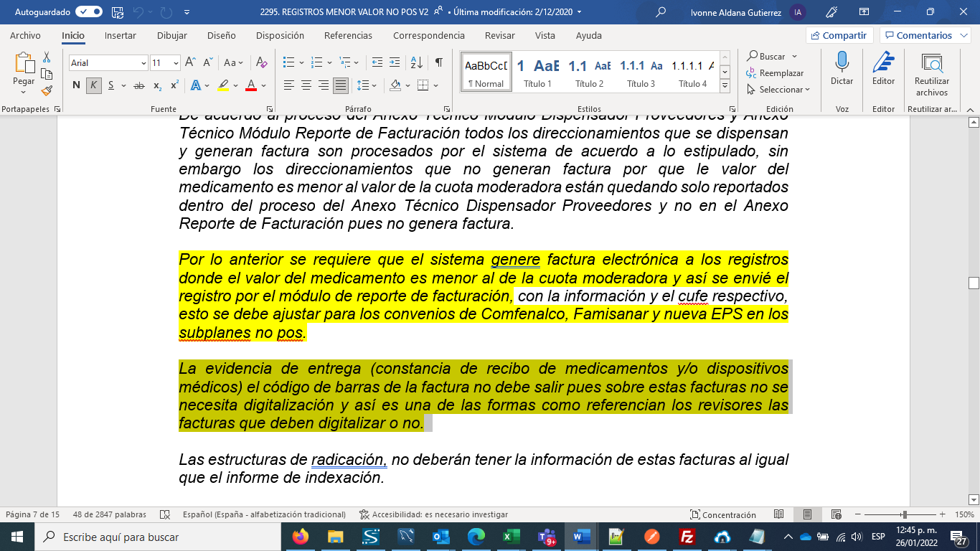This screenshot has width=980, height=551.
Task: Toggle underline with the S button
Action: pyautogui.click(x=111, y=85)
